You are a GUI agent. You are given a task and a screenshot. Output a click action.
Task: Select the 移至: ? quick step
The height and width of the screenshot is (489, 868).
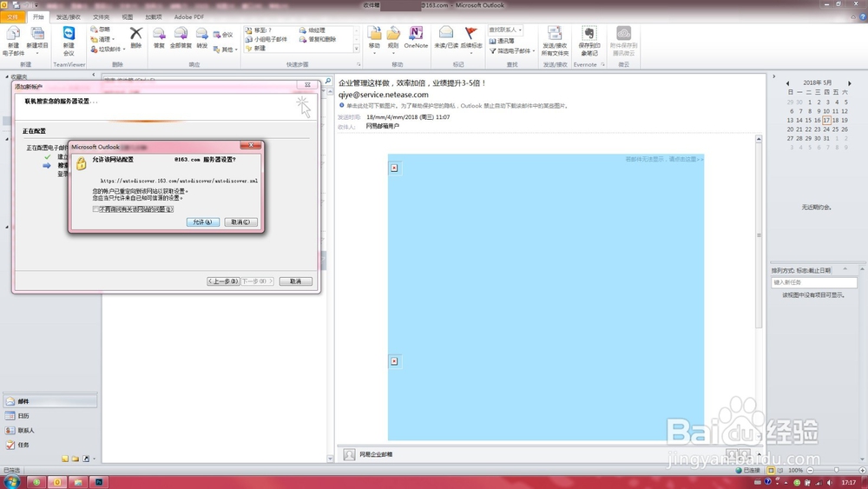click(259, 30)
